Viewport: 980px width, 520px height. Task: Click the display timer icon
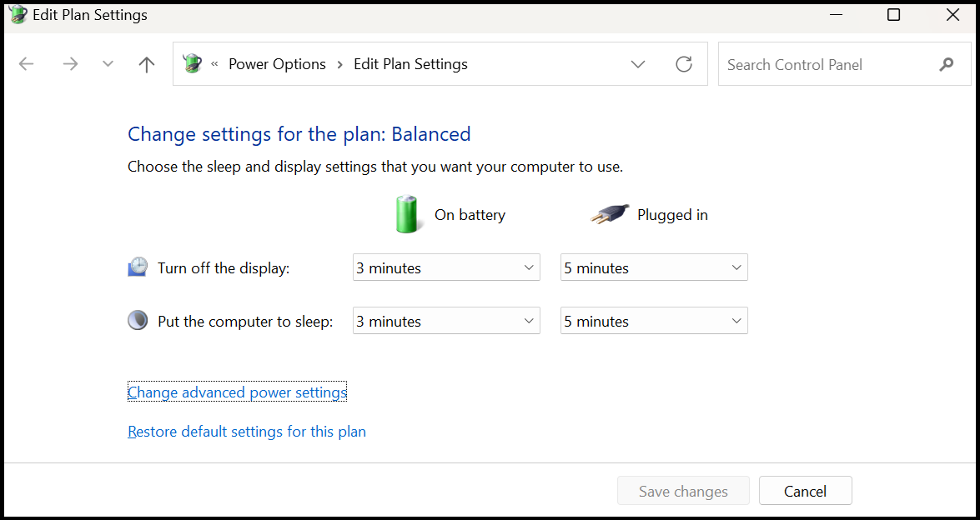[137, 267]
